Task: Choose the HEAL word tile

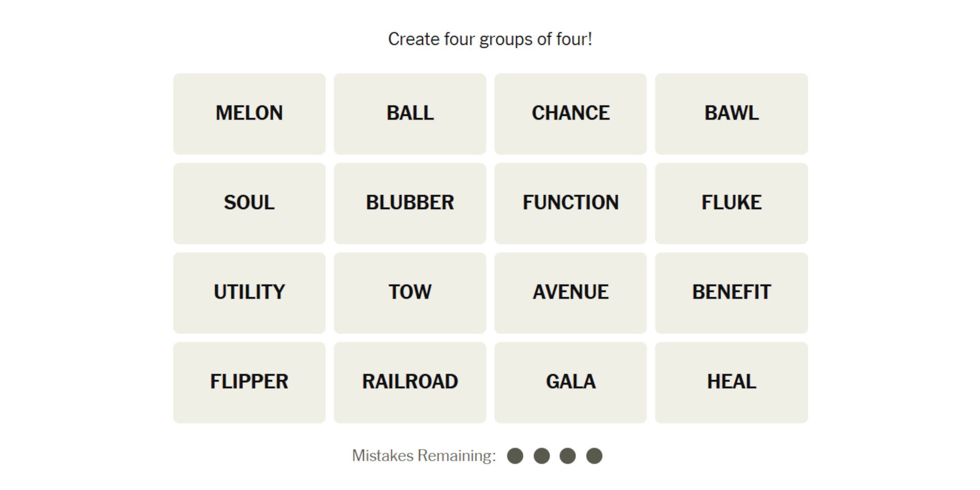Action: point(731,382)
